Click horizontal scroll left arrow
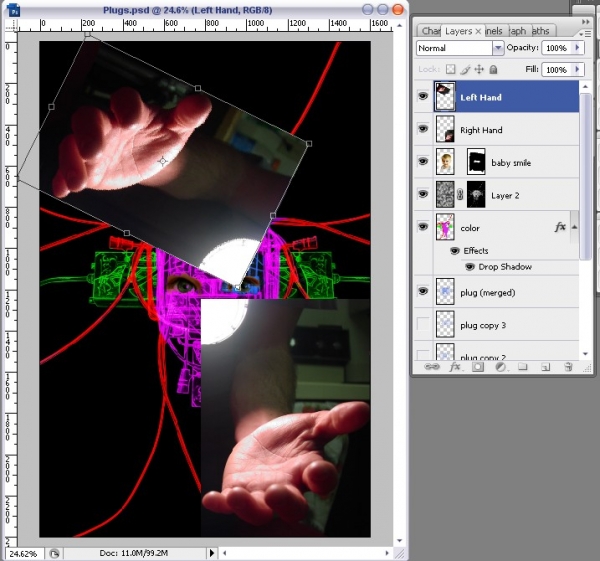 [x=225, y=553]
